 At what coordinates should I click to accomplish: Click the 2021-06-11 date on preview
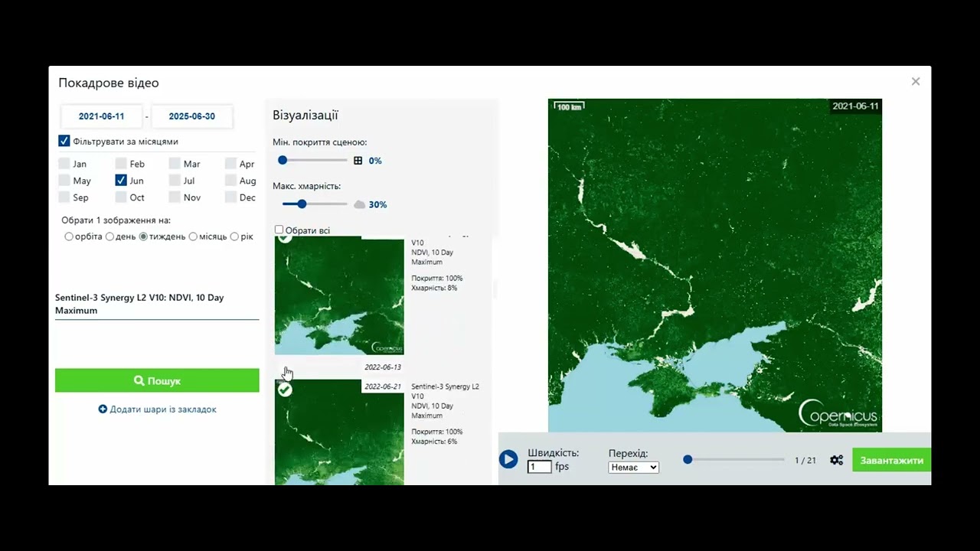856,106
